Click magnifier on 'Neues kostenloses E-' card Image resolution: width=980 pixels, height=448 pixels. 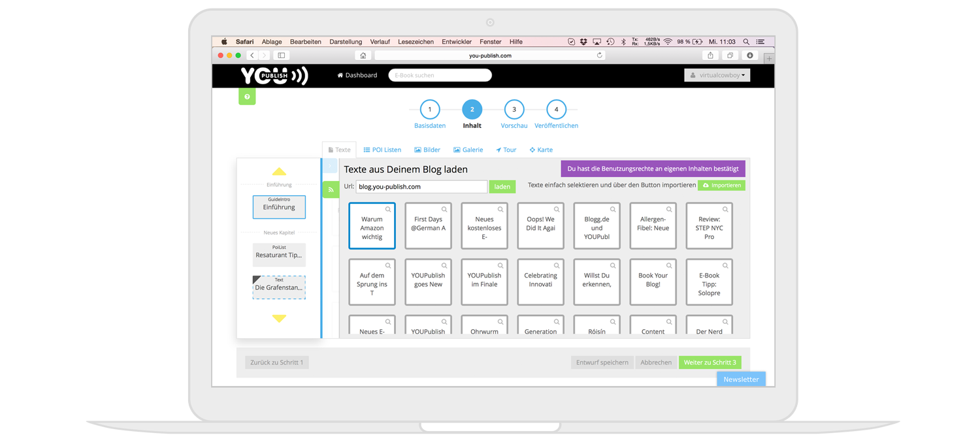[x=500, y=210]
